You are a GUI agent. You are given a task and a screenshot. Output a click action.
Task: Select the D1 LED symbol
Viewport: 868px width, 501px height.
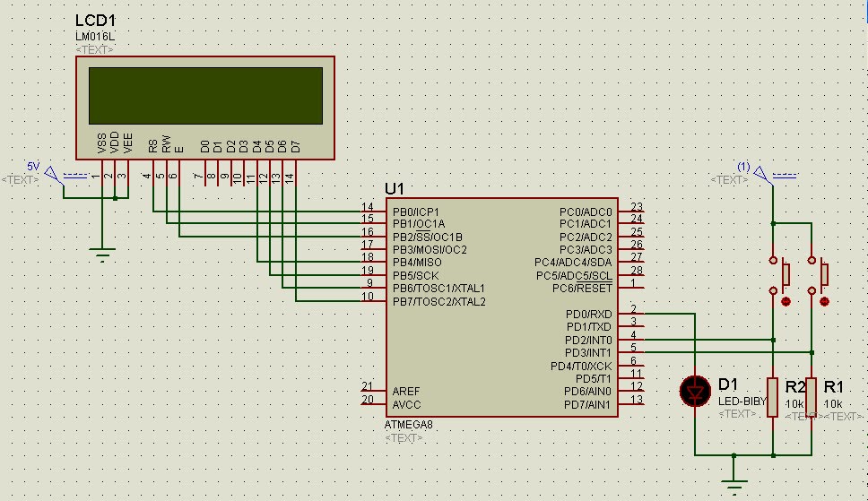point(695,391)
